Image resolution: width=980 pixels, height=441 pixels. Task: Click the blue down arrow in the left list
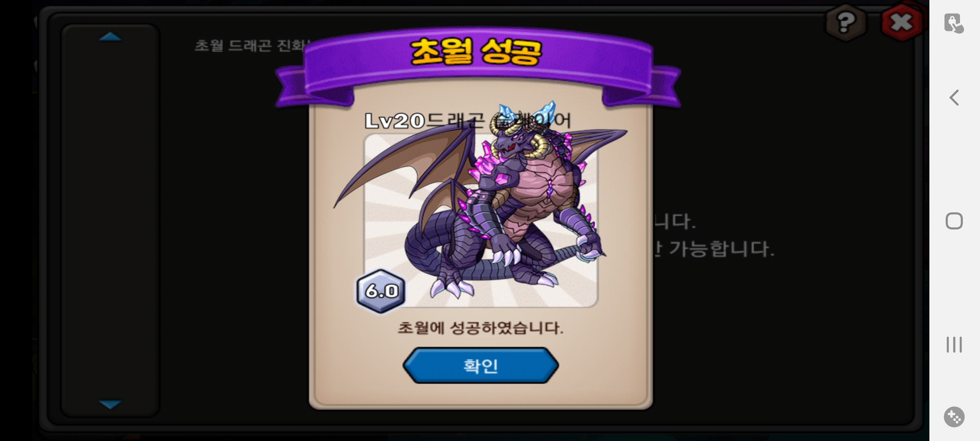110,404
